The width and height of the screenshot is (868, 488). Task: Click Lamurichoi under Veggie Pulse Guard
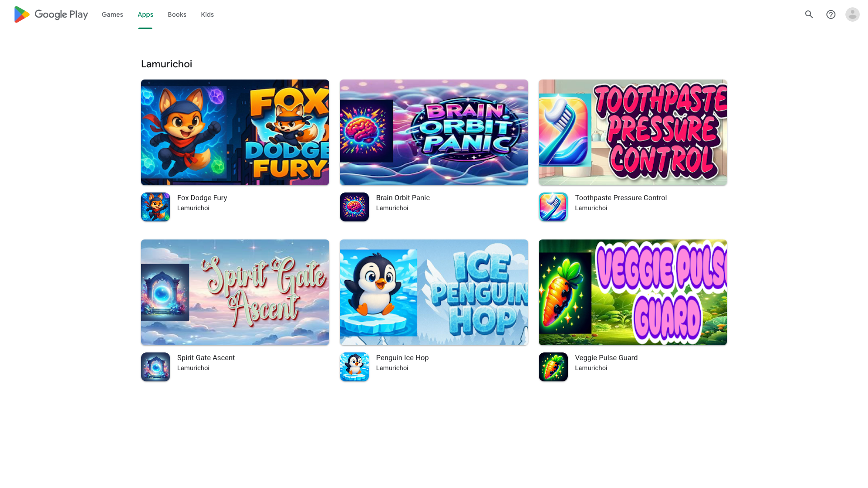[x=591, y=368]
